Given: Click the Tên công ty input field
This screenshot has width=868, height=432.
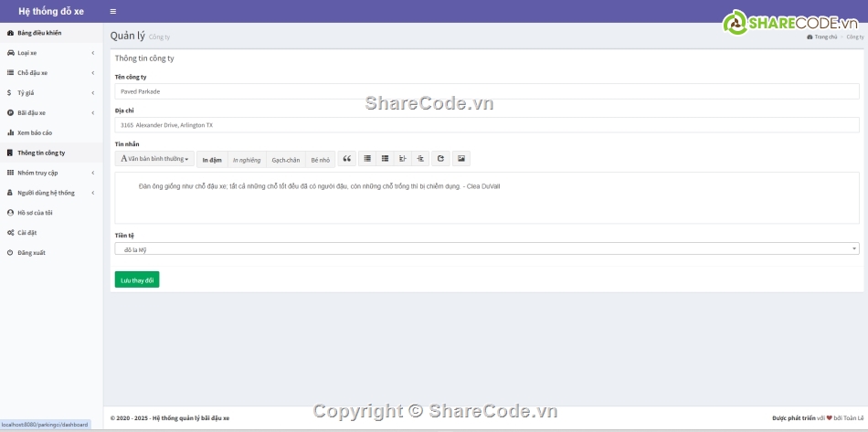Looking at the screenshot, I should coord(487,92).
